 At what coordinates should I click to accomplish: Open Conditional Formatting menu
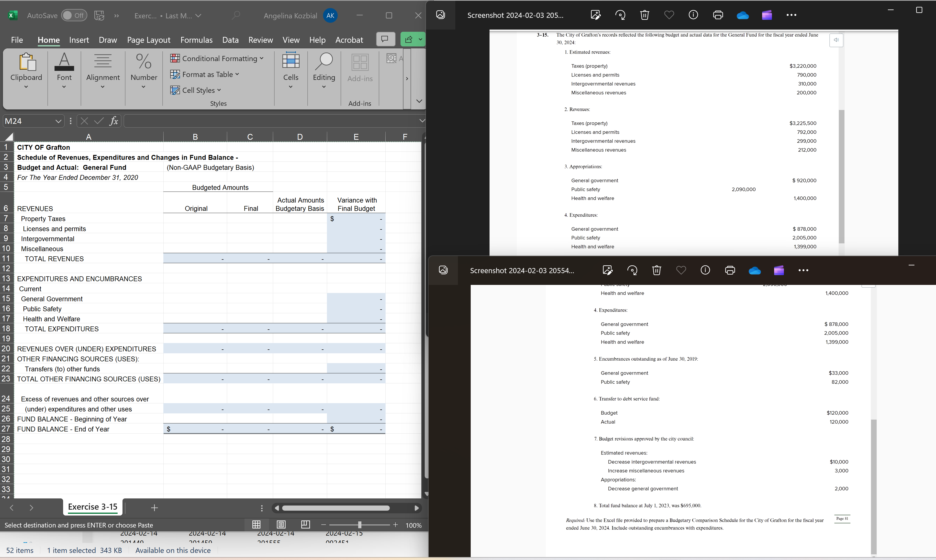tap(217, 58)
